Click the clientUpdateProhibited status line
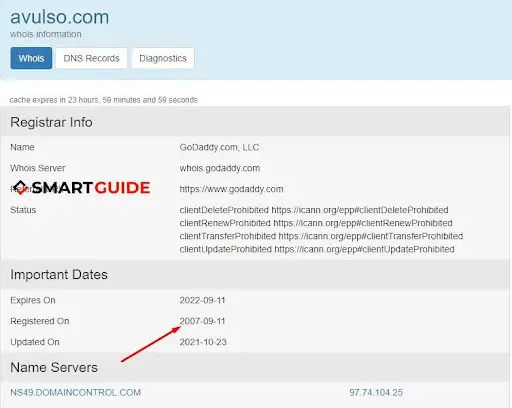This screenshot has width=512, height=408. pyautogui.click(x=317, y=249)
